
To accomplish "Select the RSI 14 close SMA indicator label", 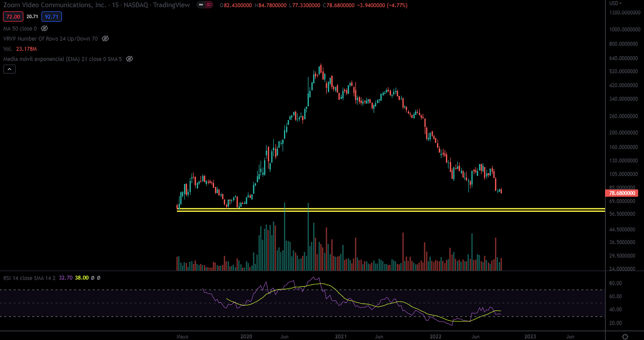I will pyautogui.click(x=30, y=278).
